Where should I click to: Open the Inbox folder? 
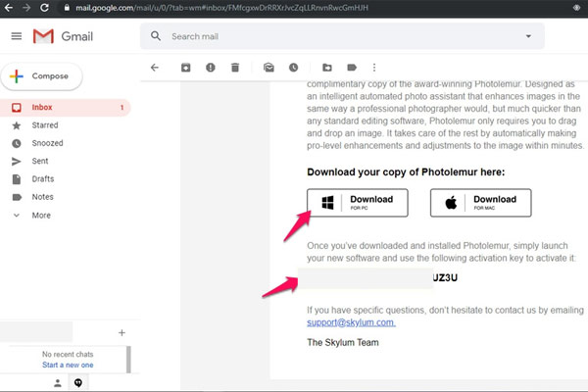point(66,107)
